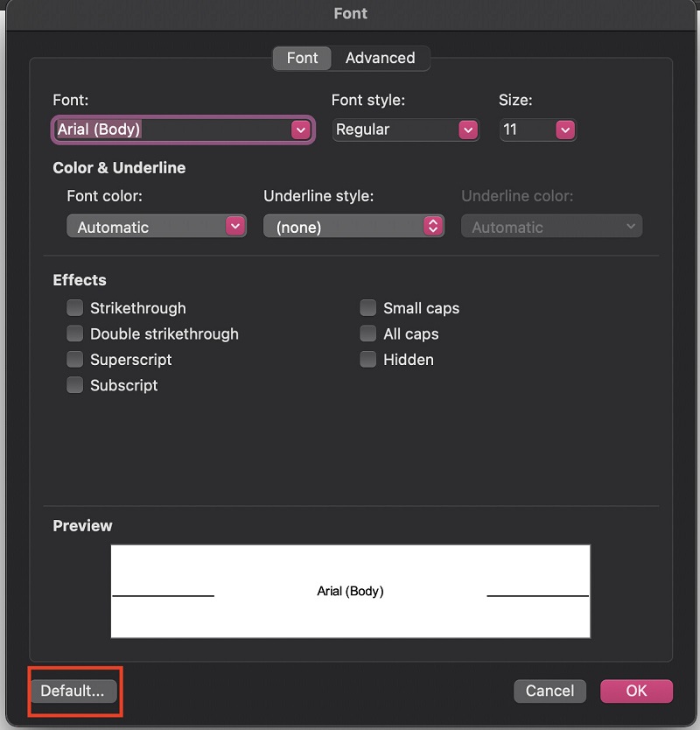
Task: Check the All caps checkbox
Action: (x=368, y=333)
